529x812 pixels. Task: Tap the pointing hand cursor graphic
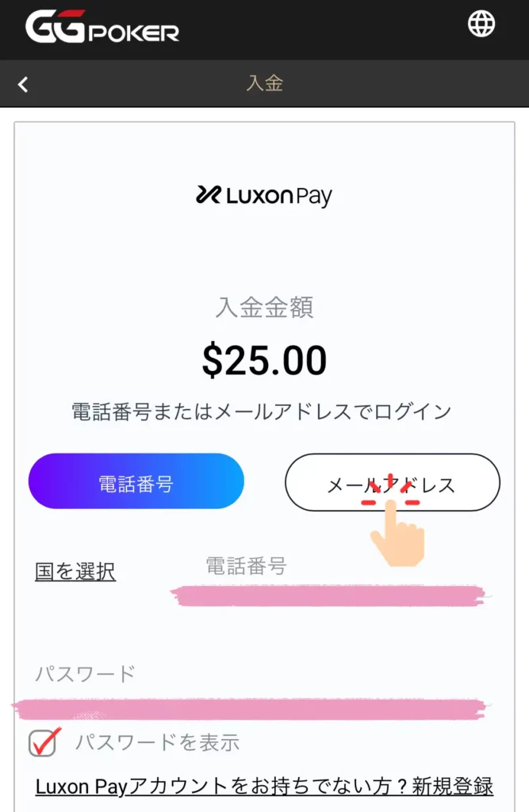pyautogui.click(x=398, y=534)
